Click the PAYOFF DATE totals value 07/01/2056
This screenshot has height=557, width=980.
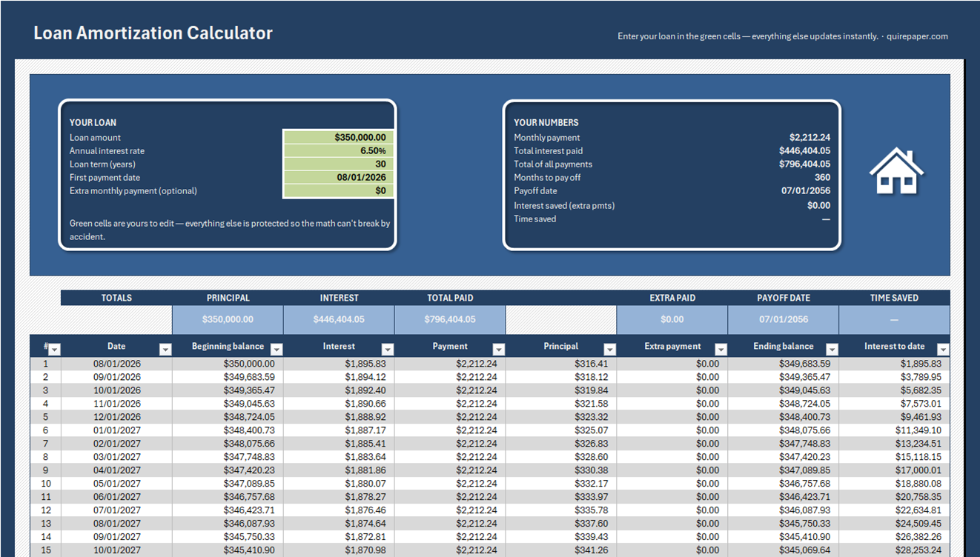pyautogui.click(x=784, y=319)
